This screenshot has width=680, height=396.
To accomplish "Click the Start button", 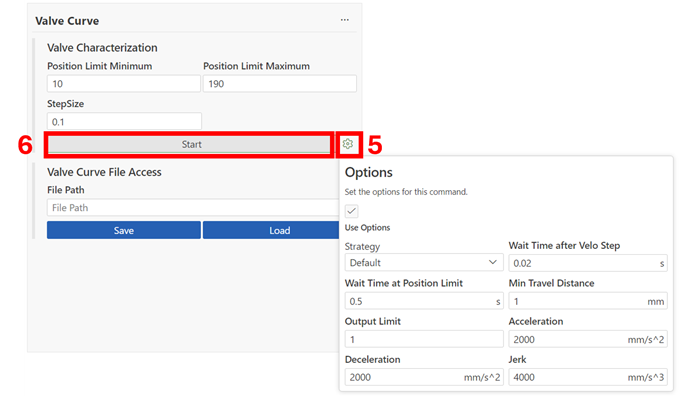I will point(189,144).
